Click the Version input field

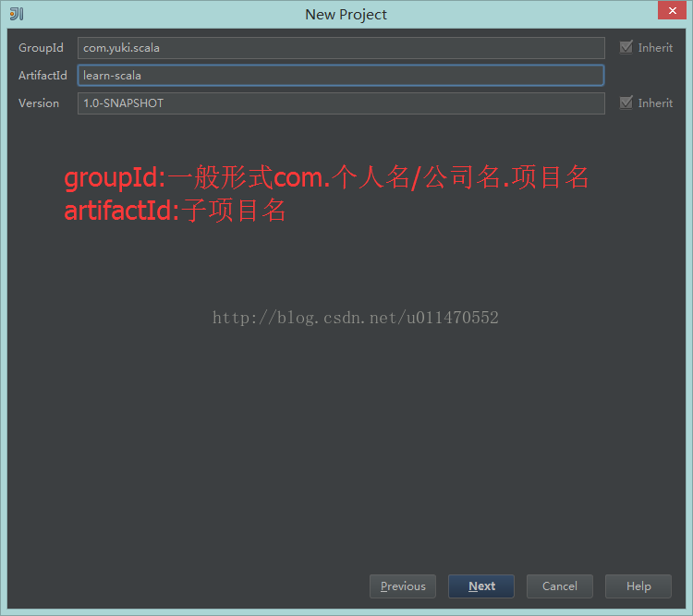click(341, 103)
